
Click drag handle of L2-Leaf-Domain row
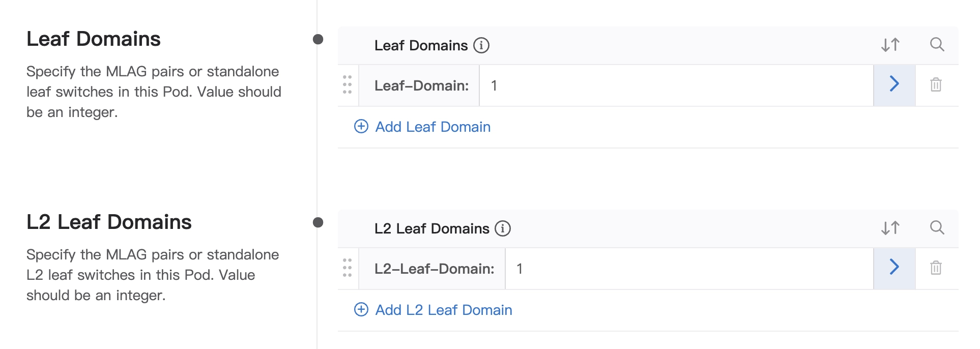click(348, 268)
